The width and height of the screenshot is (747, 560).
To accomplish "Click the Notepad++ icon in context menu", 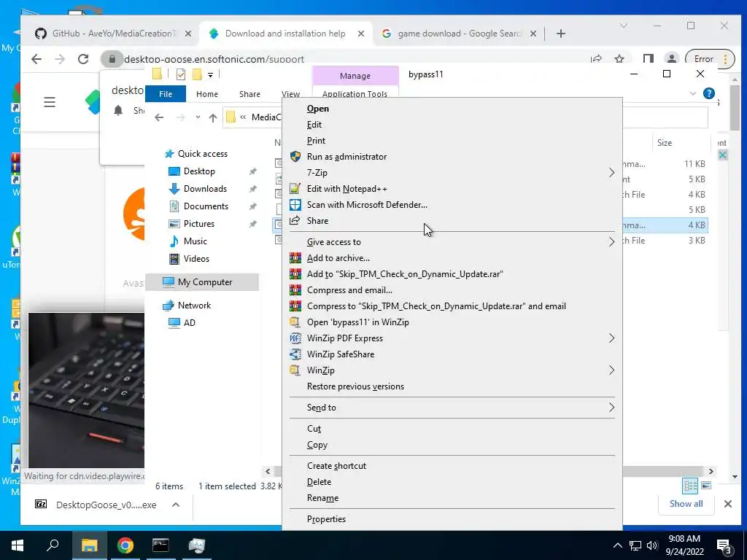I will (x=295, y=189).
